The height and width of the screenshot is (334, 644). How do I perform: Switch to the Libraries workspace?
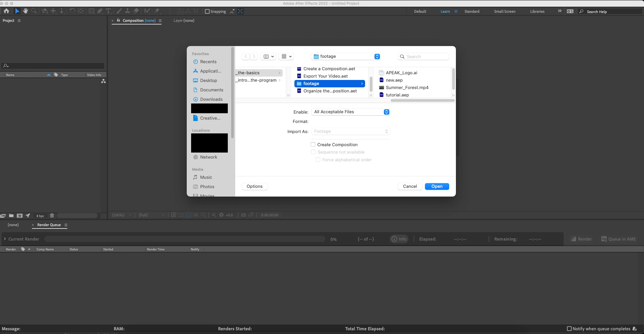tap(537, 11)
